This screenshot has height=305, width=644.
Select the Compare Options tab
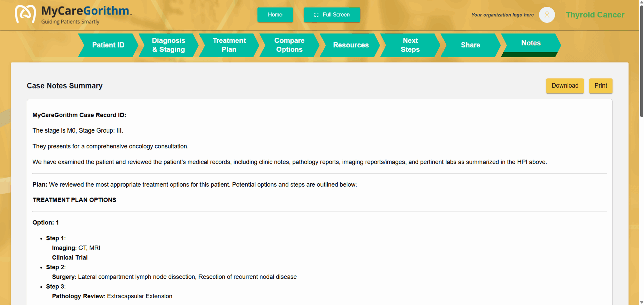click(x=289, y=45)
